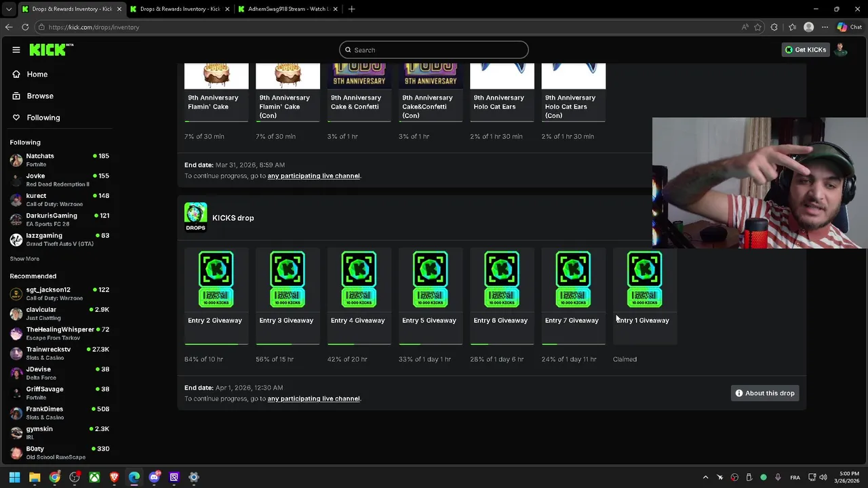Open Natchats channel in Following list
Image resolution: width=868 pixels, height=488 pixels.
[x=60, y=159]
